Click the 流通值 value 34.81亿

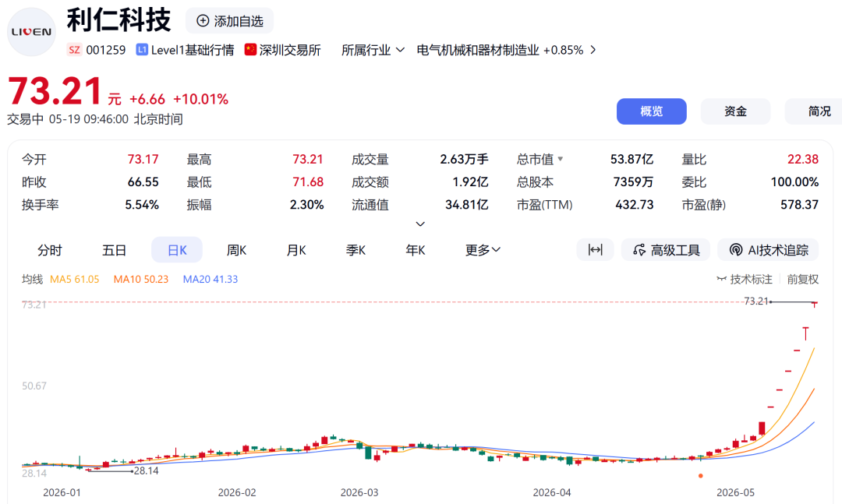tap(467, 205)
